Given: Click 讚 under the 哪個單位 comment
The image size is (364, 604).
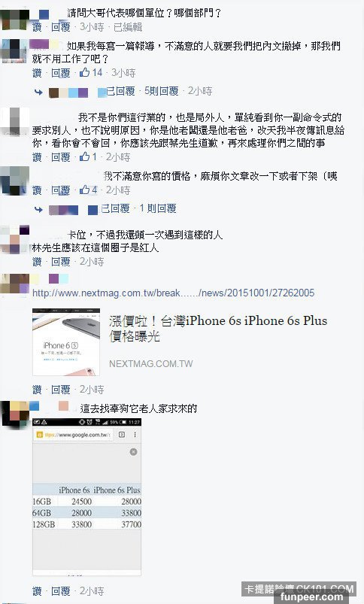Looking at the screenshot, I should click(37, 27).
